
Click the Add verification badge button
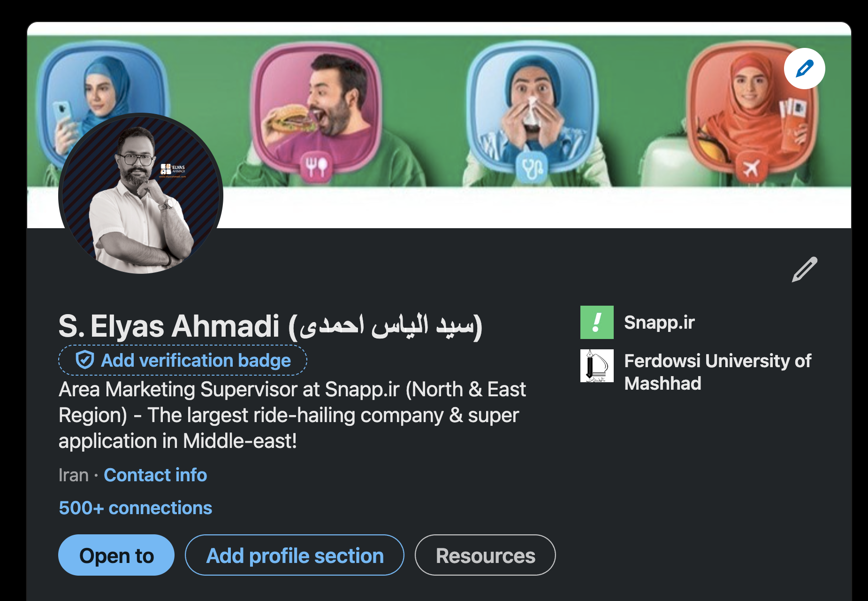(x=183, y=360)
